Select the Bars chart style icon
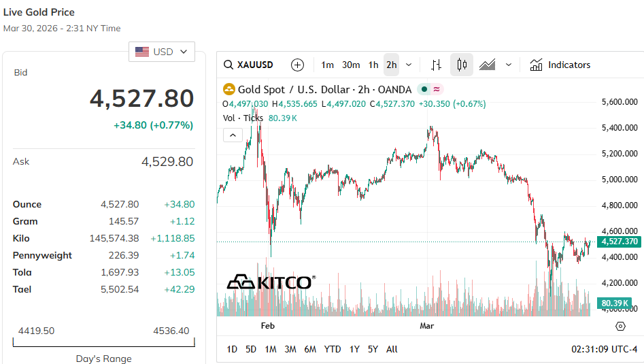644x364 pixels. tap(437, 65)
